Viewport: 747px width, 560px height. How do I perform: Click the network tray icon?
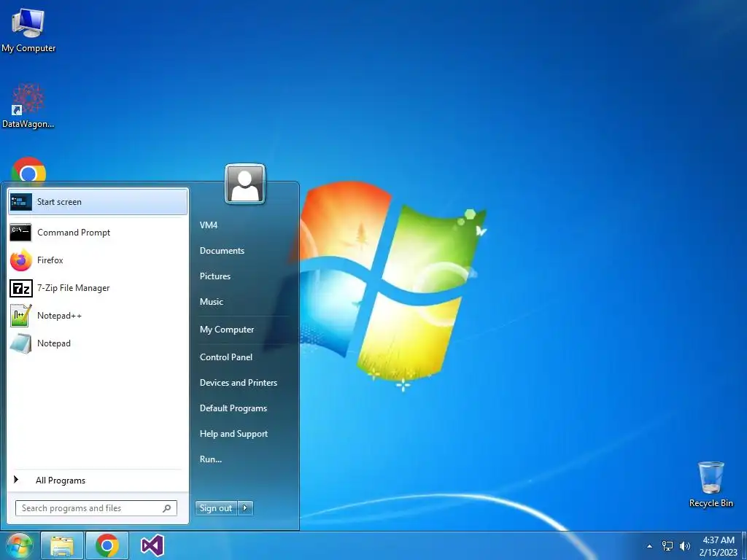667,546
